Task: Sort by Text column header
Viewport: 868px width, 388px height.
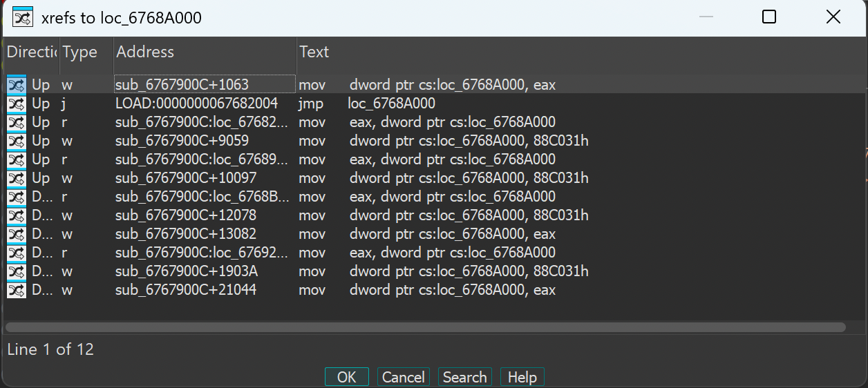Action: (x=581, y=52)
